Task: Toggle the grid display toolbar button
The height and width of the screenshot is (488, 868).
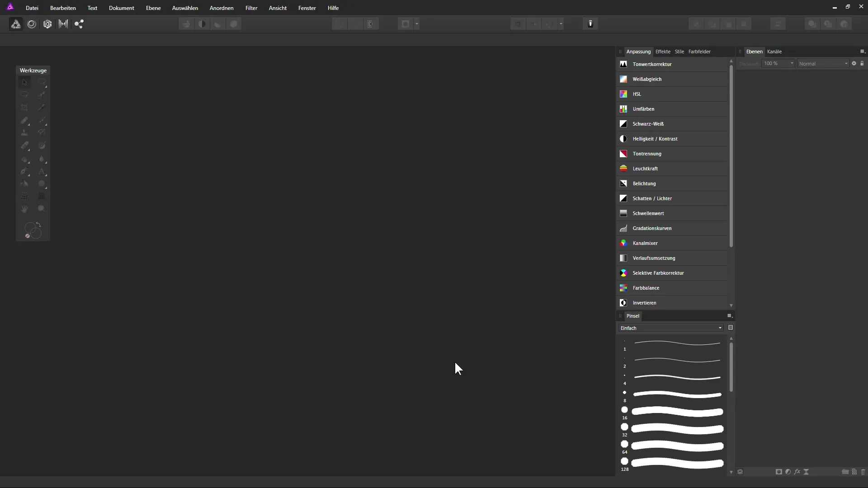Action: tap(518, 24)
